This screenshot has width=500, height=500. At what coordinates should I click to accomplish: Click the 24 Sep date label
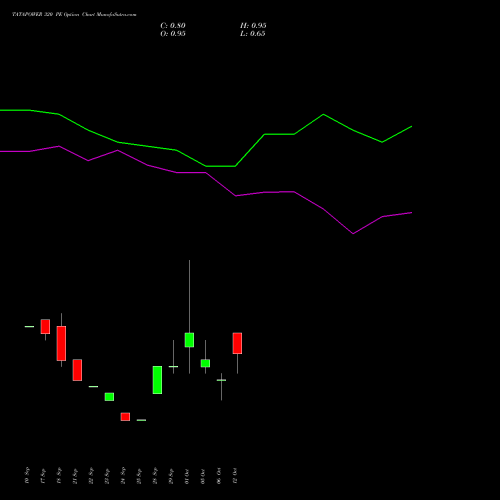click(x=123, y=476)
